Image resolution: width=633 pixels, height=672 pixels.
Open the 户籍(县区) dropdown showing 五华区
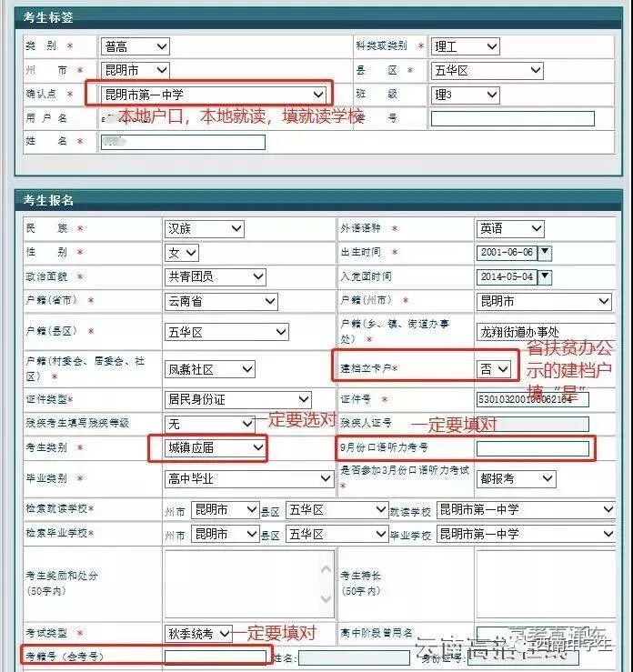tap(226, 332)
